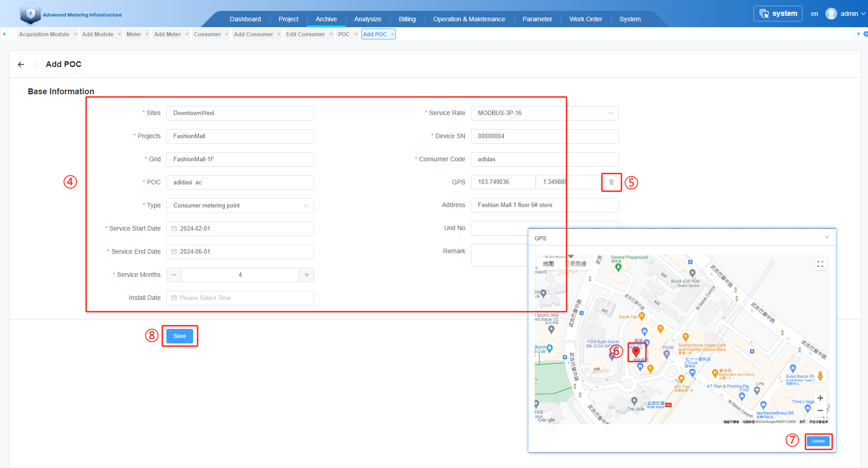
Task: Open the Billing menu
Action: [407, 19]
